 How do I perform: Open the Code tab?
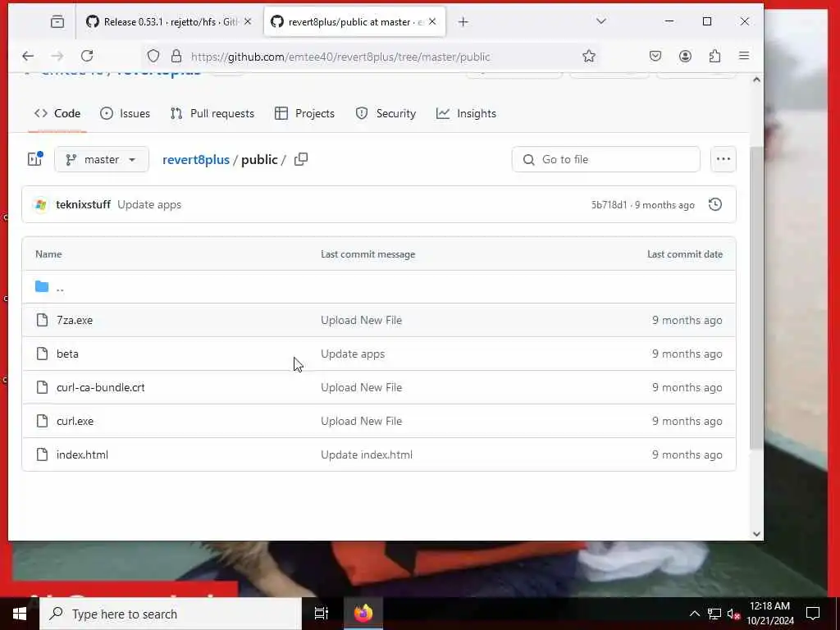pos(57,113)
